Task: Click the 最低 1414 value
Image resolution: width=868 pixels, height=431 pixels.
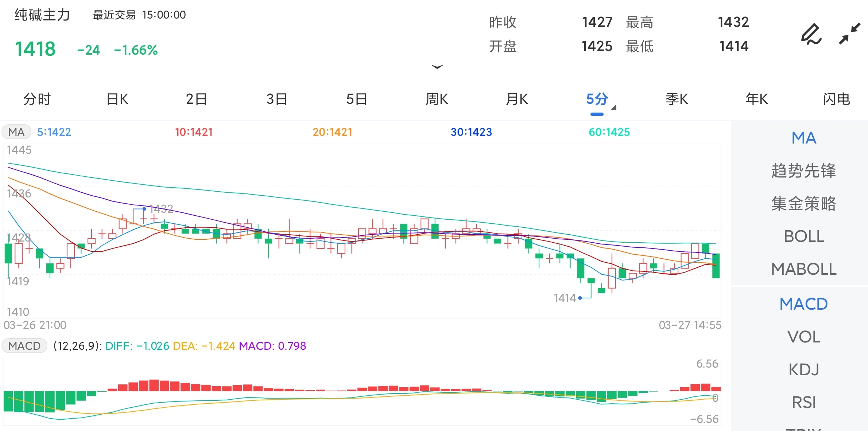Action: pyautogui.click(x=734, y=46)
